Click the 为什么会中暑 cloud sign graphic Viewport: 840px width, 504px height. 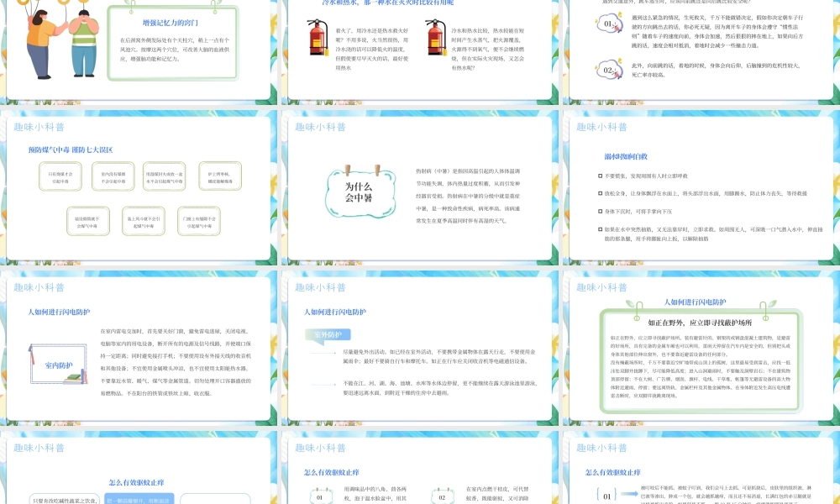[x=360, y=192]
